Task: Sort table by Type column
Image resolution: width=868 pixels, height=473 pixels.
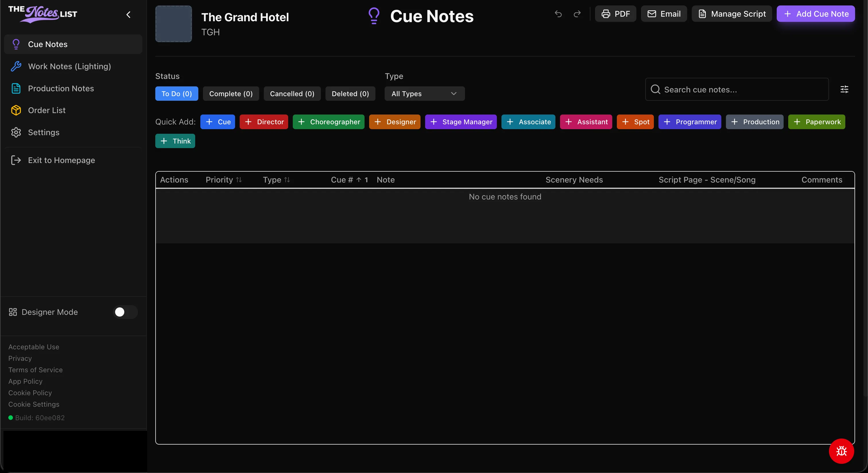Action: coord(276,180)
